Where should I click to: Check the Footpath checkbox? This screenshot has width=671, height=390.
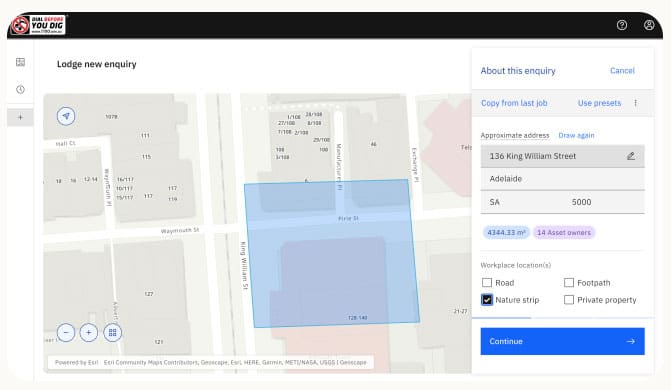click(569, 283)
